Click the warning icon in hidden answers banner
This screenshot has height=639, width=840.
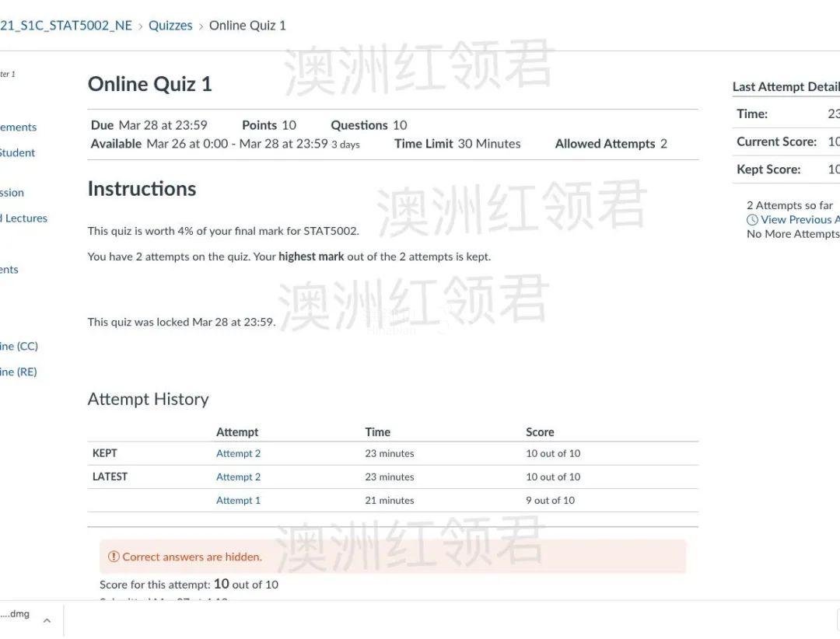pyautogui.click(x=114, y=557)
